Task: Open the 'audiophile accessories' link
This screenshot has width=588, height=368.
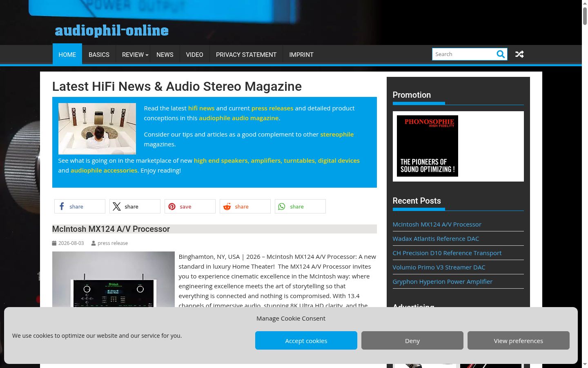Action: [104, 170]
